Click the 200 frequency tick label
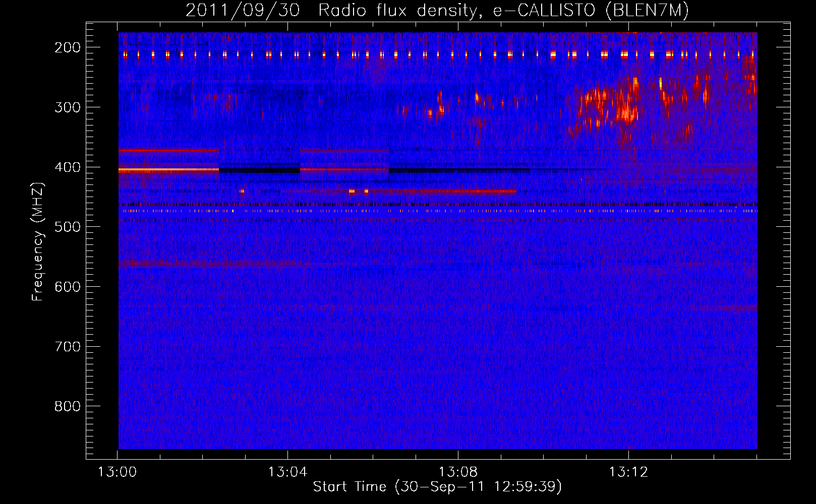This screenshot has width=816, height=504. [x=68, y=47]
